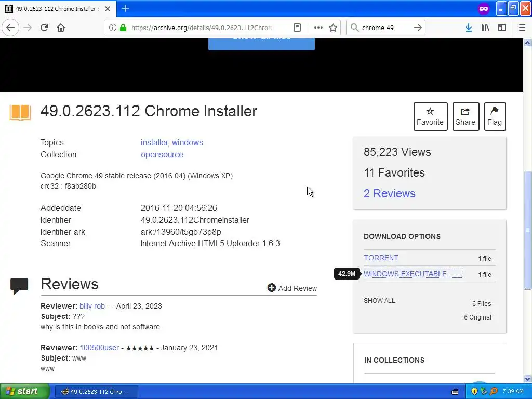The width and height of the screenshot is (532, 399).
Task: Open the library bookshelf icon
Action: coord(485,28)
